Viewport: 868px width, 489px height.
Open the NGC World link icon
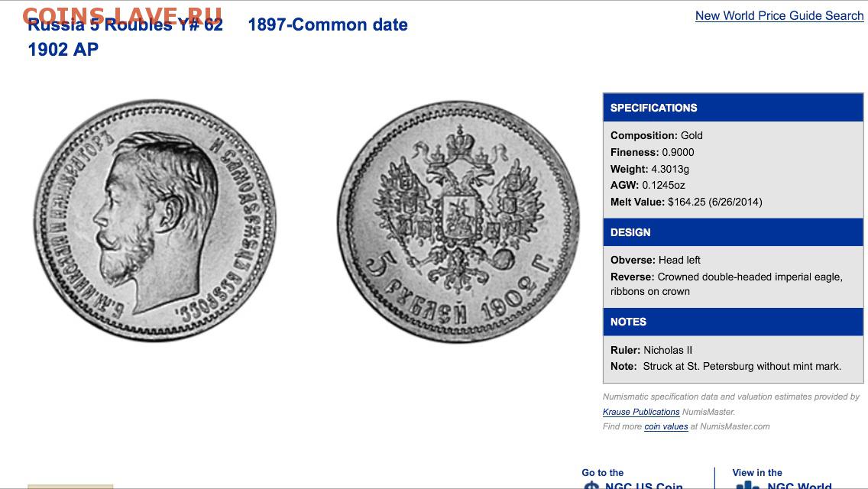tap(747, 486)
